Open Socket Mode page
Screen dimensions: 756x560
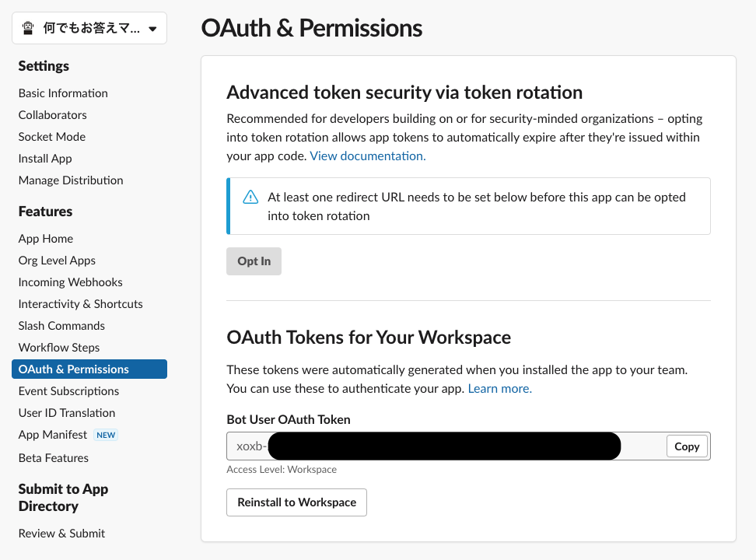(52, 137)
